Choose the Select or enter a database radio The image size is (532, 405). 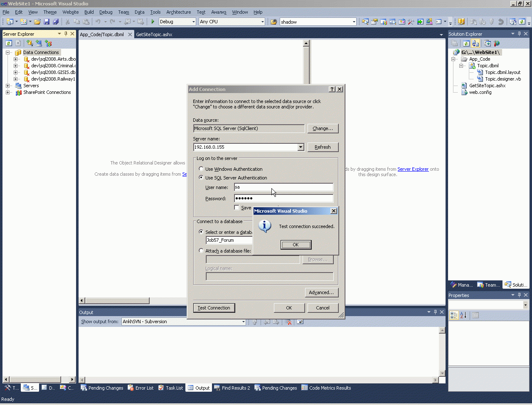pos(202,232)
